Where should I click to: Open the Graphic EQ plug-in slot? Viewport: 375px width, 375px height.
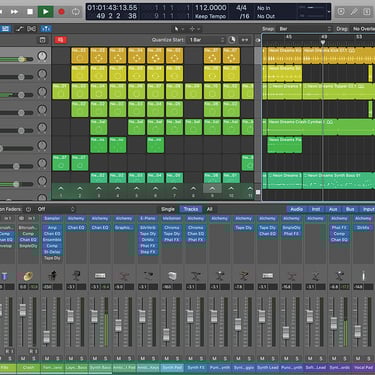pos(124,228)
